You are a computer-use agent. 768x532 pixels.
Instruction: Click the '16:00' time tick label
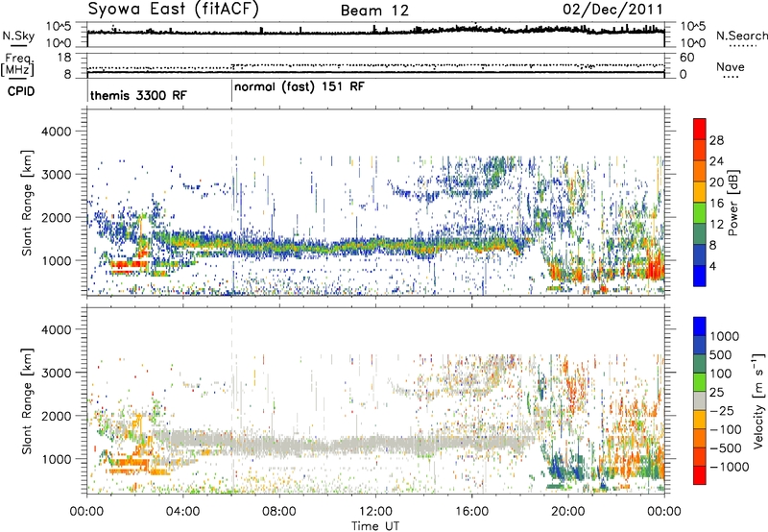point(471,512)
